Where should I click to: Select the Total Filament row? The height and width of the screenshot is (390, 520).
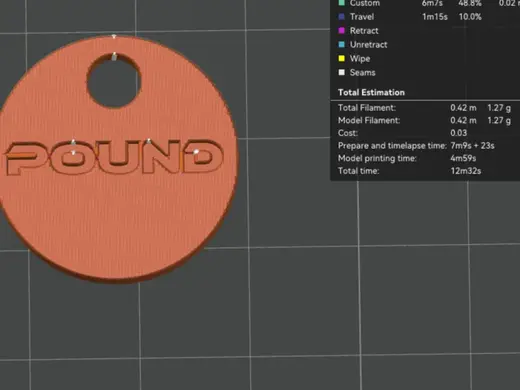pos(424,108)
